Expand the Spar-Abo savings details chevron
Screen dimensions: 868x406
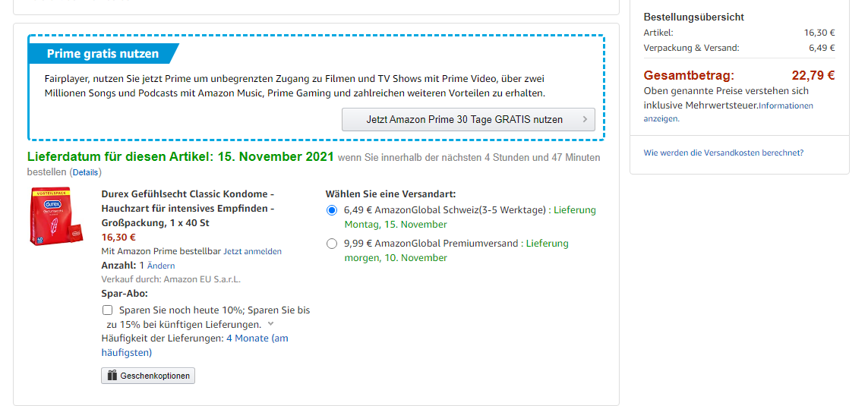tap(271, 324)
